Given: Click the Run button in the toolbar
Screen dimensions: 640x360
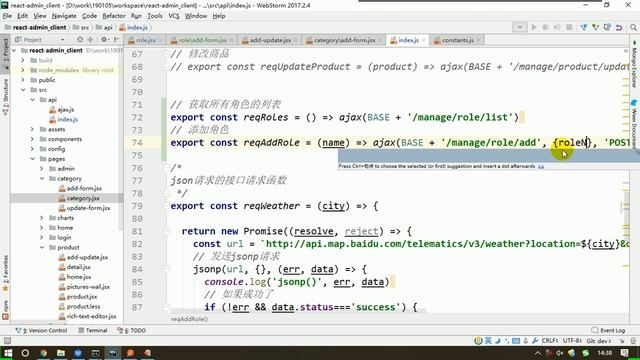Looking at the screenshot, I should (x=533, y=27).
